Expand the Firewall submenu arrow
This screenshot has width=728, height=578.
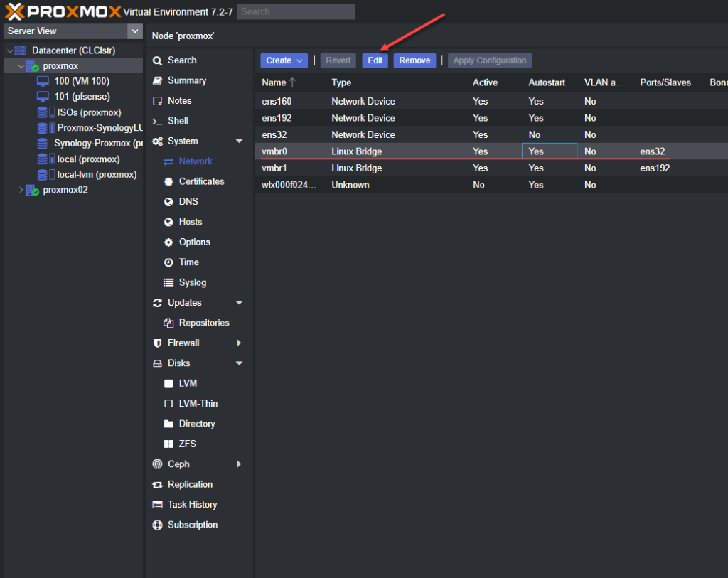click(x=239, y=343)
